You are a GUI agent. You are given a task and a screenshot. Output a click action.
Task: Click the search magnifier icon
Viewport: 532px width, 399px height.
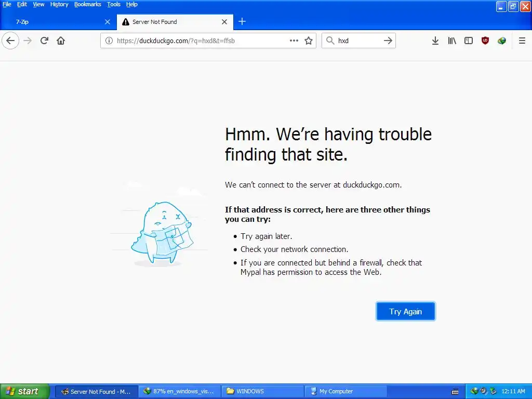(x=330, y=41)
